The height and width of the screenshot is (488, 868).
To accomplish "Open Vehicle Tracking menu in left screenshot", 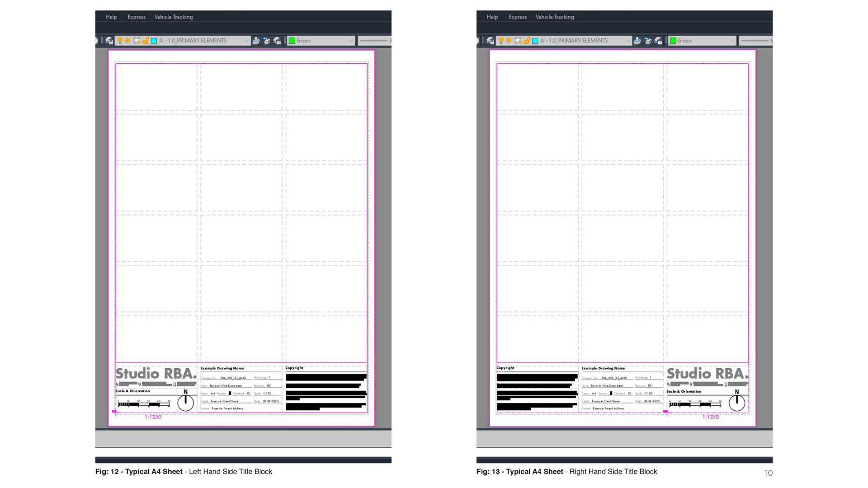I will (x=174, y=17).
